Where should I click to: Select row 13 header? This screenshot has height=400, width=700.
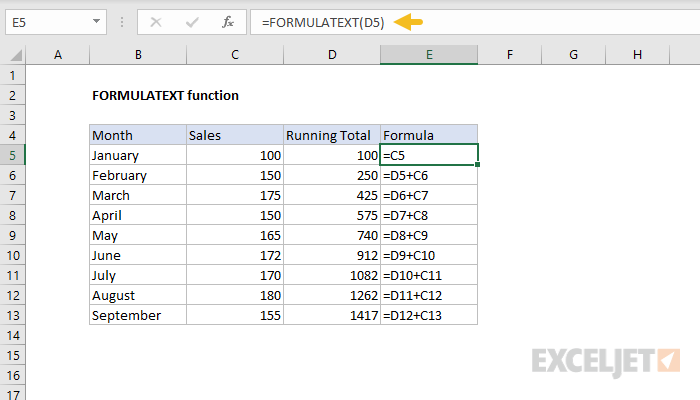coord(13,315)
